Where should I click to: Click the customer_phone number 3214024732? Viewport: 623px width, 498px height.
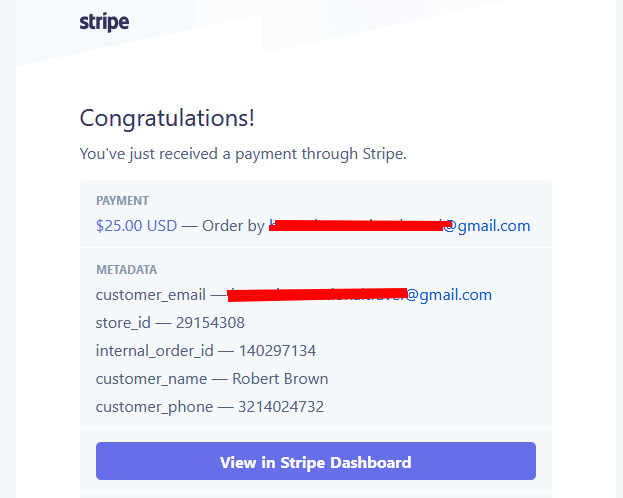pyautogui.click(x=281, y=407)
